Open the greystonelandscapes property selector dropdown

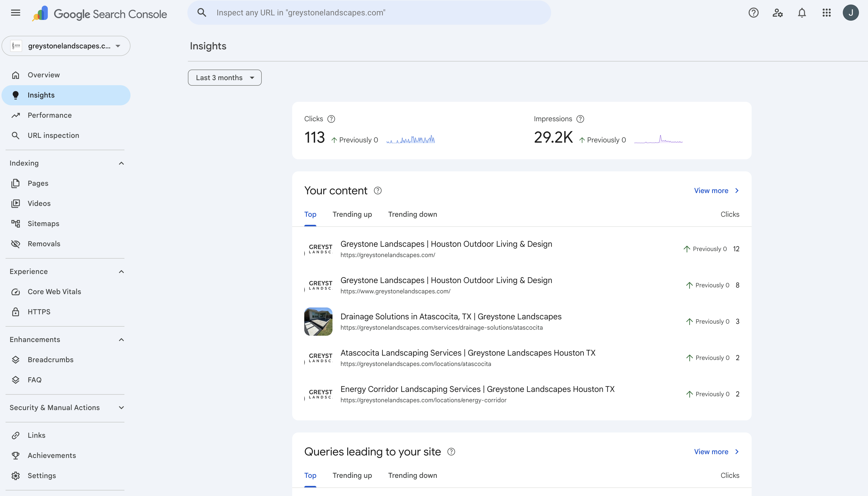click(x=66, y=46)
